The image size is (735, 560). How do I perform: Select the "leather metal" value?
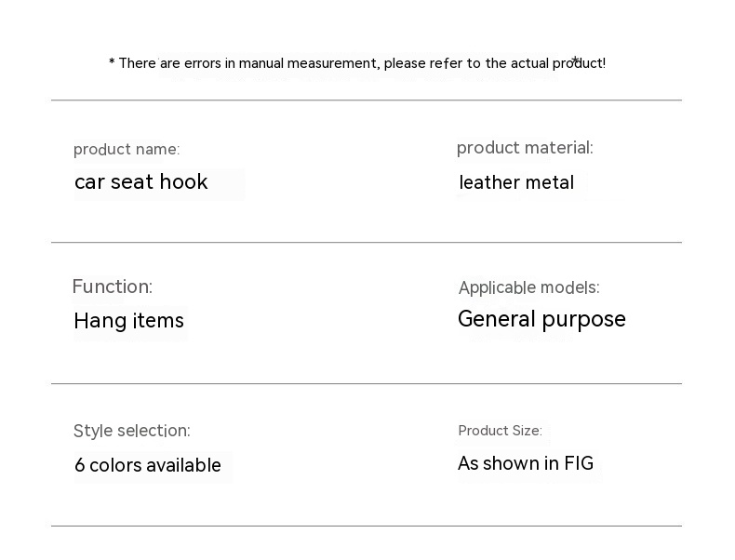[x=517, y=182]
